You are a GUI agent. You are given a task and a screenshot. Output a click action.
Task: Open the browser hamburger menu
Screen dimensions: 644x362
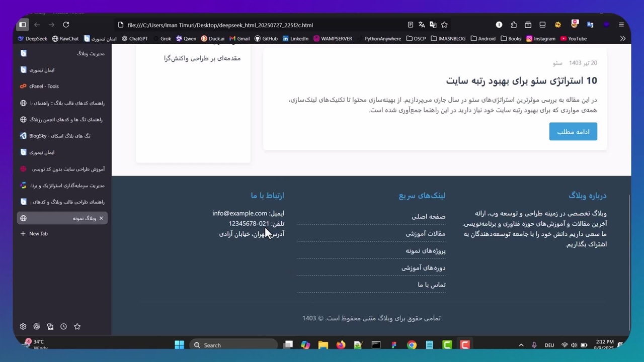click(x=621, y=25)
